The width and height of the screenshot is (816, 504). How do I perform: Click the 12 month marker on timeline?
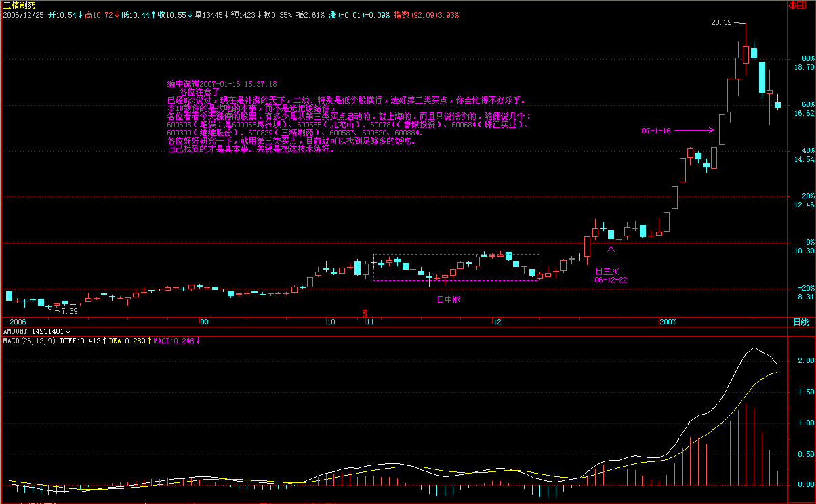coord(497,322)
